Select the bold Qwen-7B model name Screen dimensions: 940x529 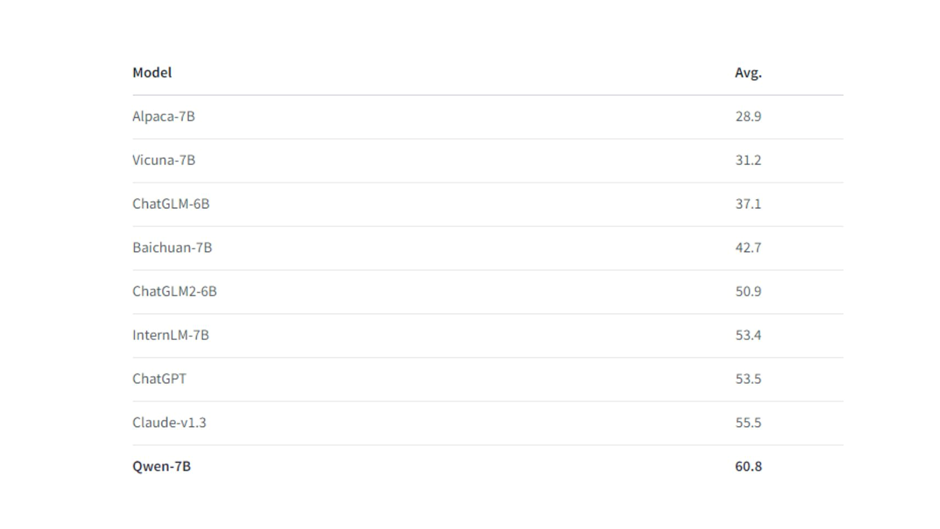pos(162,467)
